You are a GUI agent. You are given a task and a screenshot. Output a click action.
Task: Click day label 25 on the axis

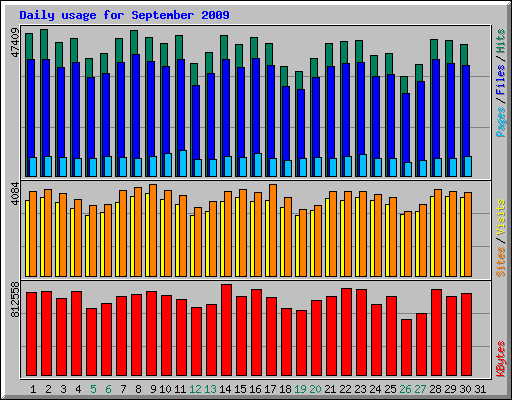390,389
